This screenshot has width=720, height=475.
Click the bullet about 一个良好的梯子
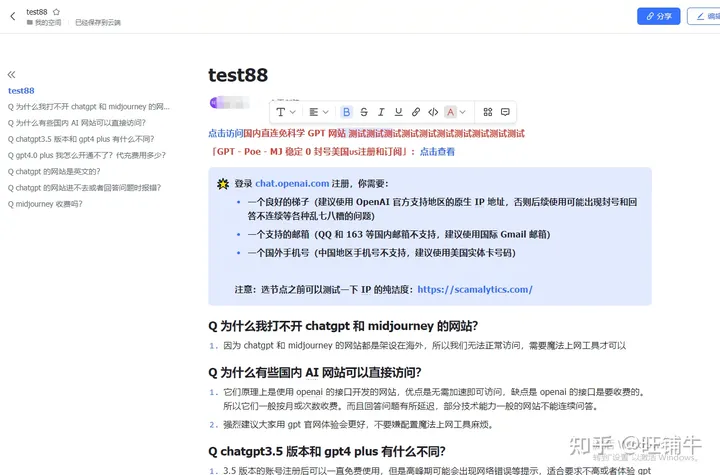pos(442,209)
